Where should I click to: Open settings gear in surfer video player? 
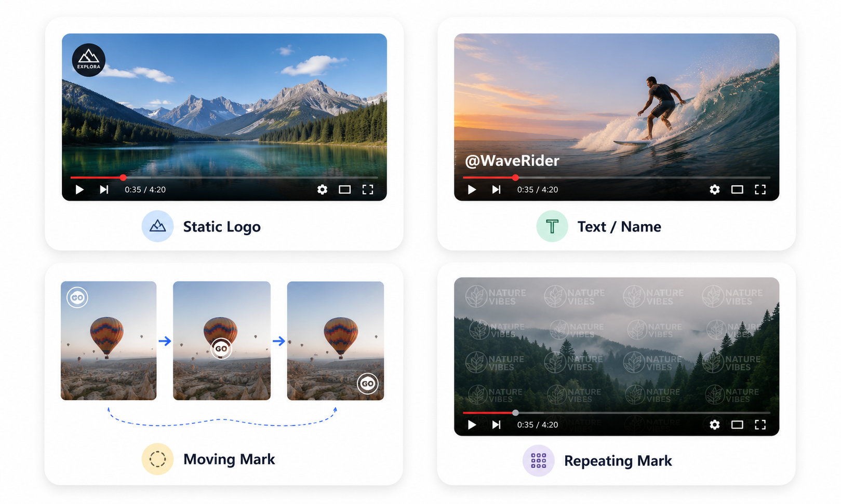coord(715,189)
